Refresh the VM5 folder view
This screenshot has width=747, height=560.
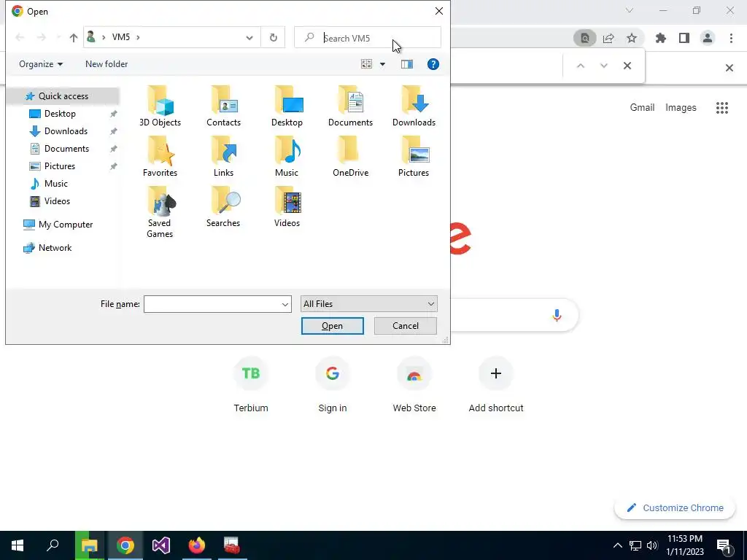tap(274, 38)
